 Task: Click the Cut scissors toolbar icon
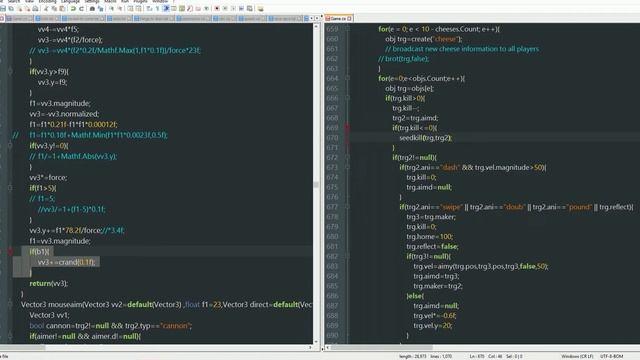click(x=46, y=9)
